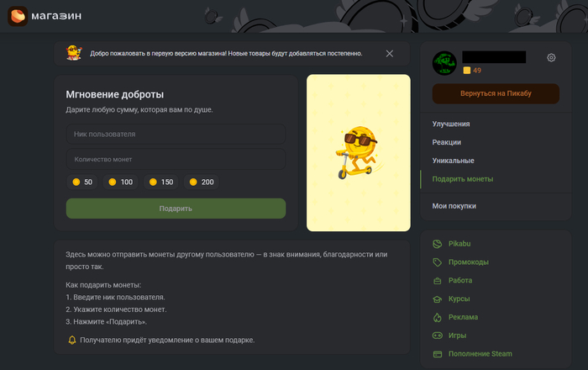Choose the 150 coins preset amount
The height and width of the screenshot is (370, 588).
coord(160,182)
